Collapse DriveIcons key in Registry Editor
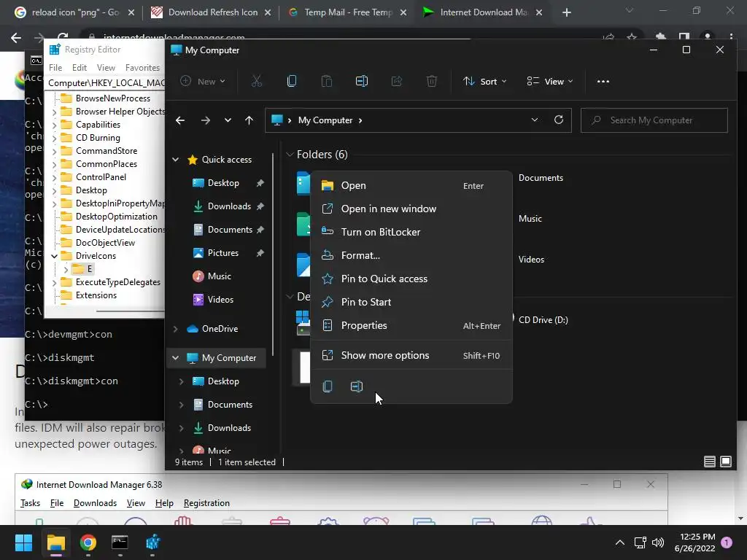 [x=54, y=256]
